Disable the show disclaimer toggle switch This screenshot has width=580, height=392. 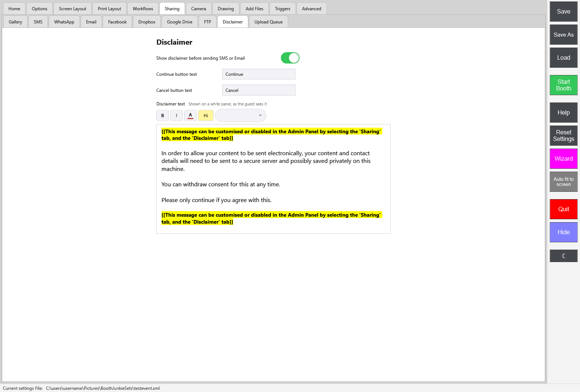290,58
